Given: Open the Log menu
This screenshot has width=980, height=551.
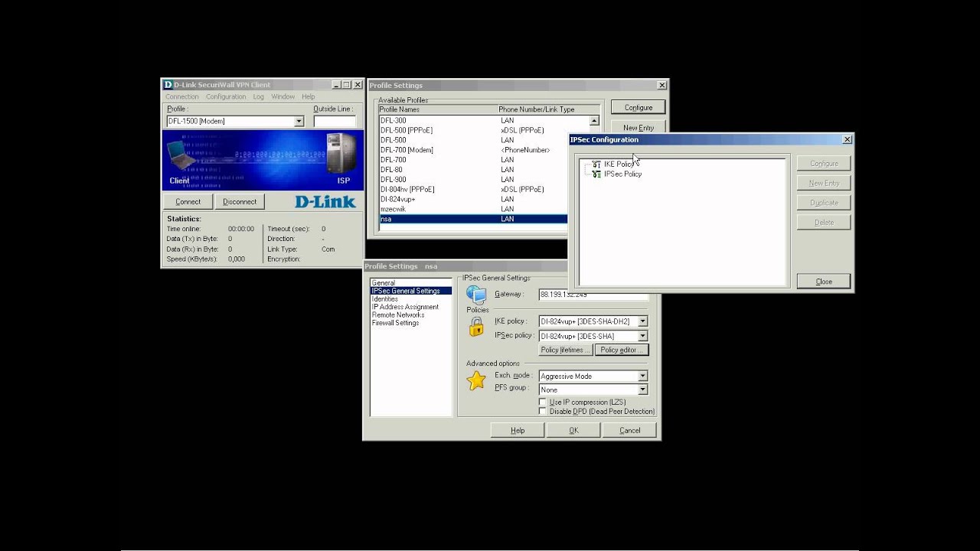Looking at the screenshot, I should point(258,97).
